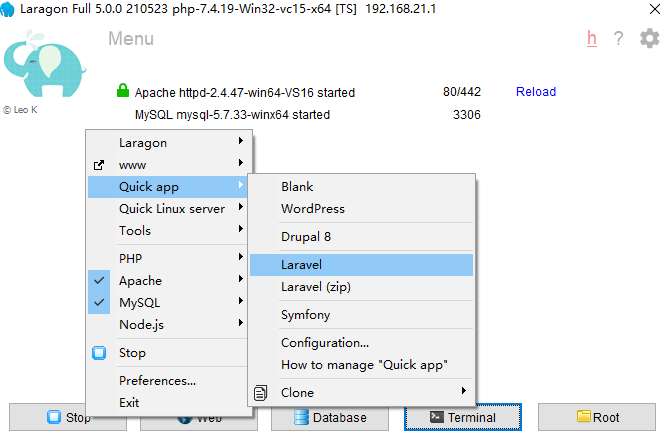667x443 pixels.
Task: Choose WordPress quick app
Action: click(361, 209)
